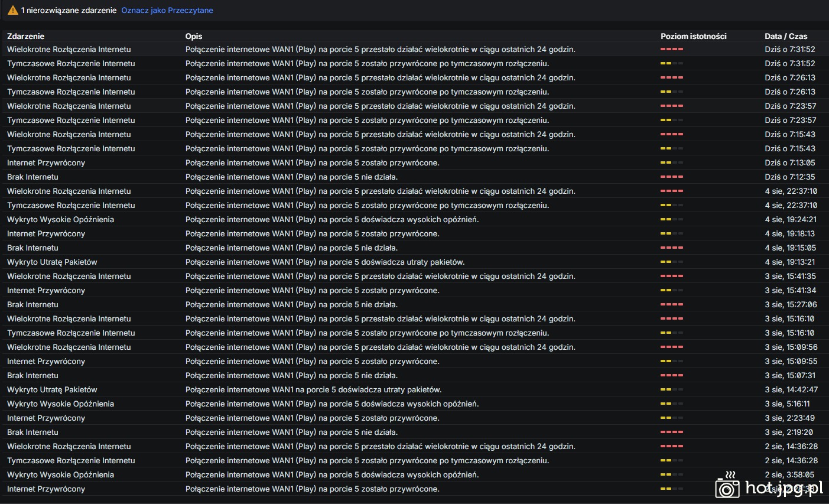
Task: Click the "1 nierozwiązane zdarzenie" text
Action: click(69, 11)
